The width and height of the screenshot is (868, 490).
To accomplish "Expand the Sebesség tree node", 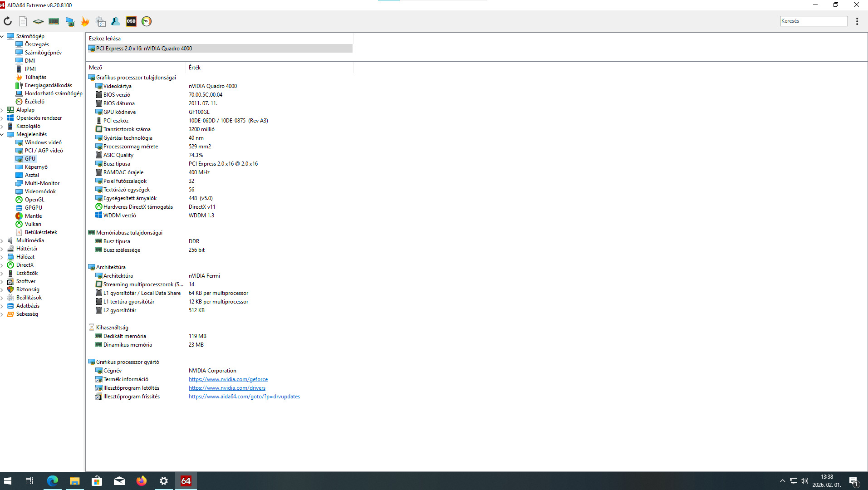I will tap(2, 314).
